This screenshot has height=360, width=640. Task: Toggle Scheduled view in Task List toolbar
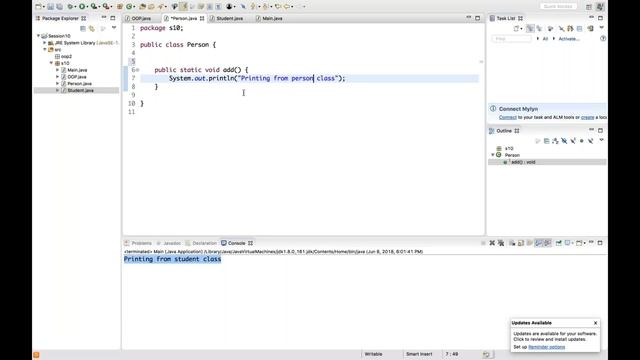(x=539, y=29)
